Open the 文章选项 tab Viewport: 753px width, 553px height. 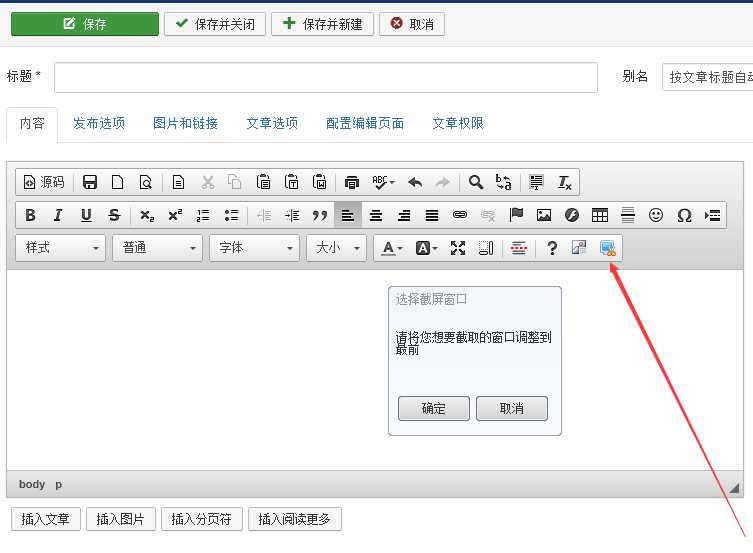[272, 123]
